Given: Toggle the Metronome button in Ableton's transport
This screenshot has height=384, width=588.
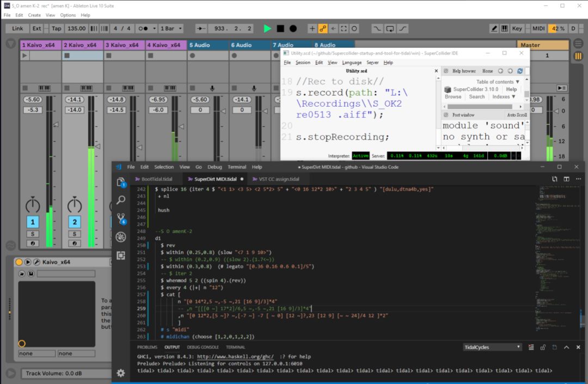Looking at the screenshot, I should [143, 28].
